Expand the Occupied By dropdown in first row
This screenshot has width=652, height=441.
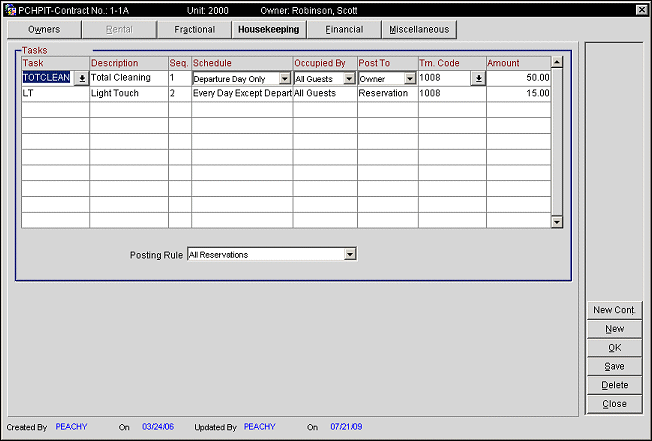click(x=349, y=78)
